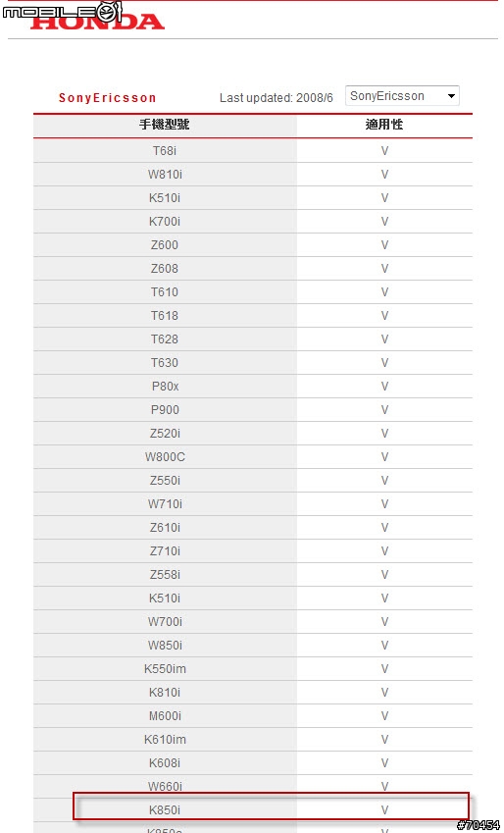Click the P80x model entry
Viewport: 504px width, 833px height.
point(165,387)
